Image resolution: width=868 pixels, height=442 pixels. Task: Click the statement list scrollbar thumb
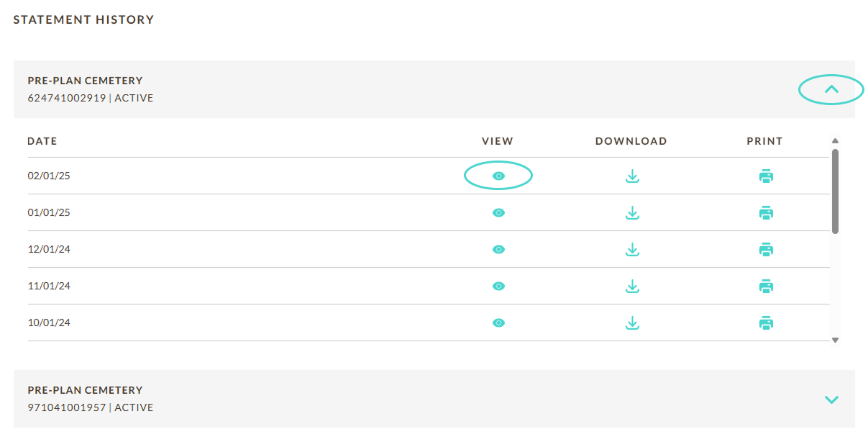click(x=835, y=191)
